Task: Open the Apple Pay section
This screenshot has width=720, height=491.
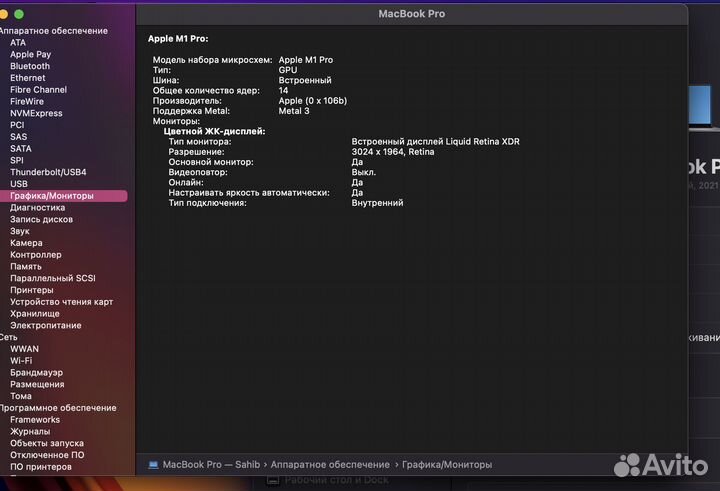Action: [30, 54]
